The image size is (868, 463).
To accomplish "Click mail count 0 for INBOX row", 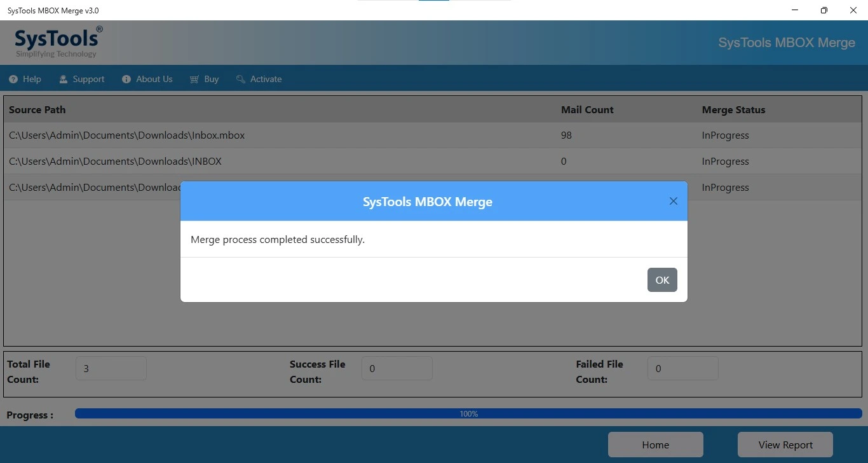I will pos(564,162).
